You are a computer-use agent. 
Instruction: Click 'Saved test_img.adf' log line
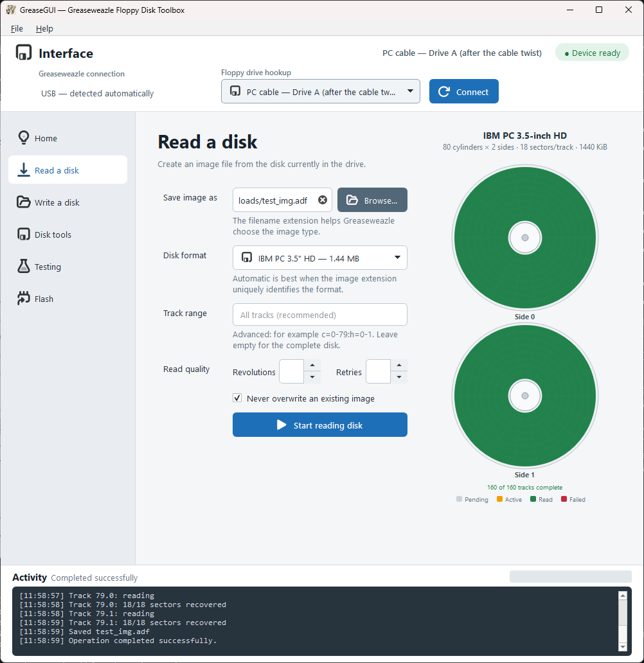85,632
